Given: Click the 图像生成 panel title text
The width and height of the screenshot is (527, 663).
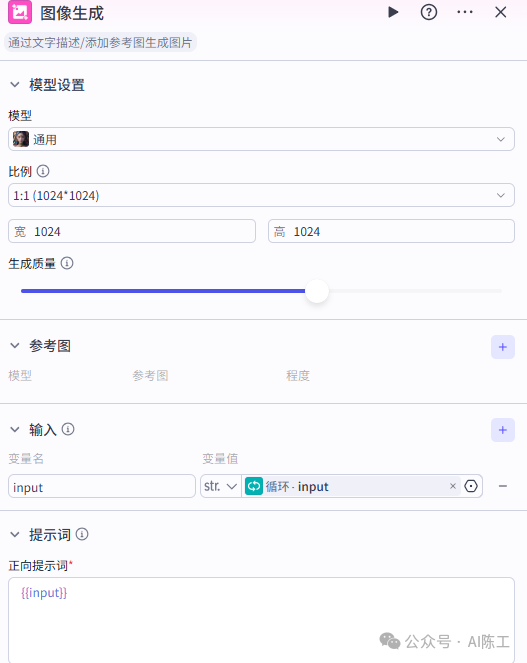Looking at the screenshot, I should coord(72,13).
